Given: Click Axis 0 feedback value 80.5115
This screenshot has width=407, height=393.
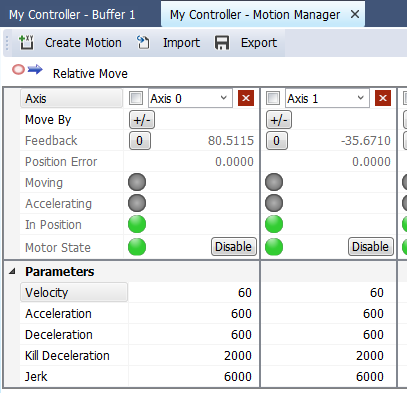Looking at the screenshot, I should pyautogui.click(x=231, y=141).
